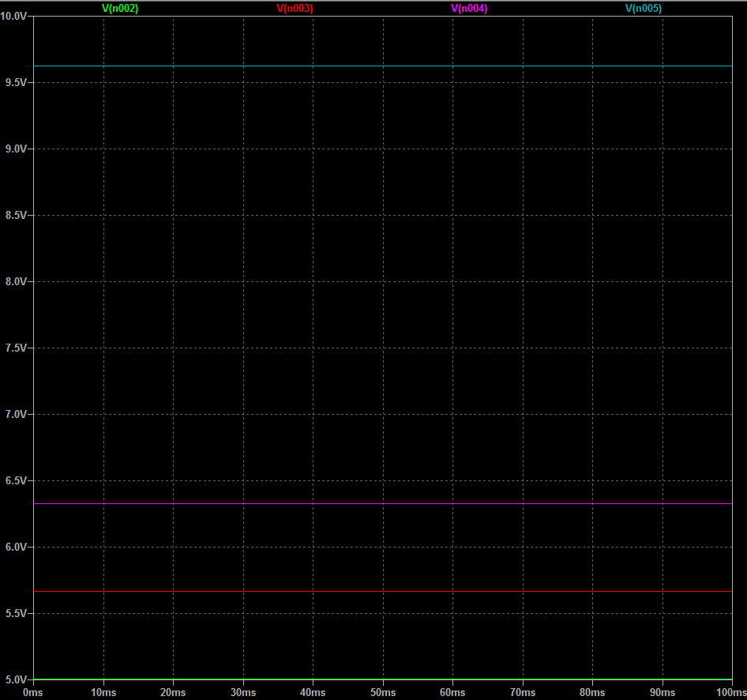The height and width of the screenshot is (700, 747).
Task: Click the 5.0V vertical axis label
Action: (x=17, y=679)
